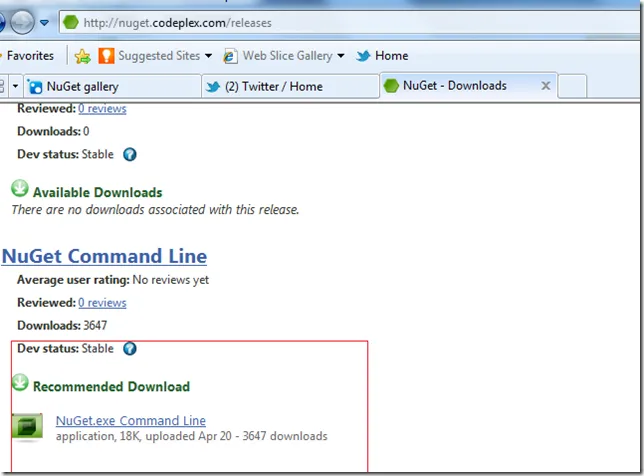The width and height of the screenshot is (644, 476).
Task: Open a new blank tab
Action: point(572,86)
